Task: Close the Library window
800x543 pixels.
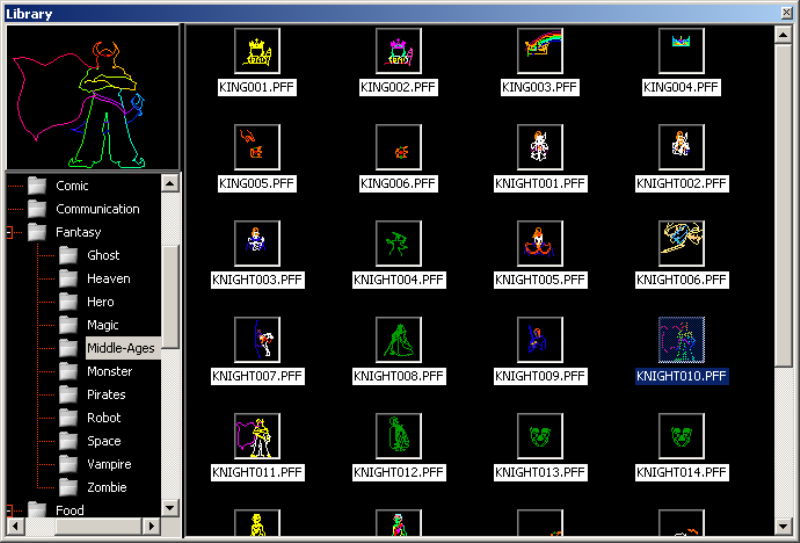Action: [787, 13]
